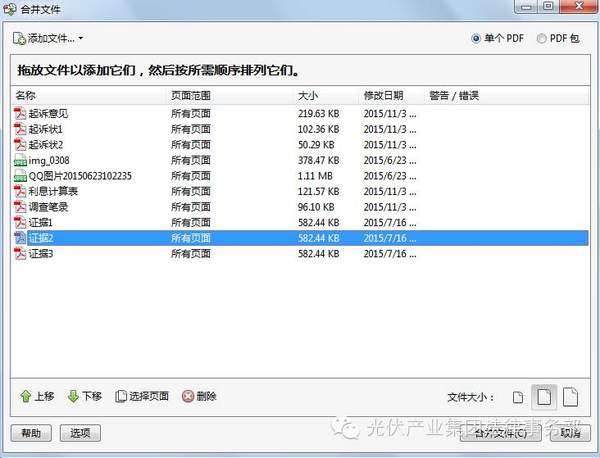Image resolution: width=600 pixels, height=458 pixels.
Task: Click the 121.57 KB size cell
Action: (318, 191)
